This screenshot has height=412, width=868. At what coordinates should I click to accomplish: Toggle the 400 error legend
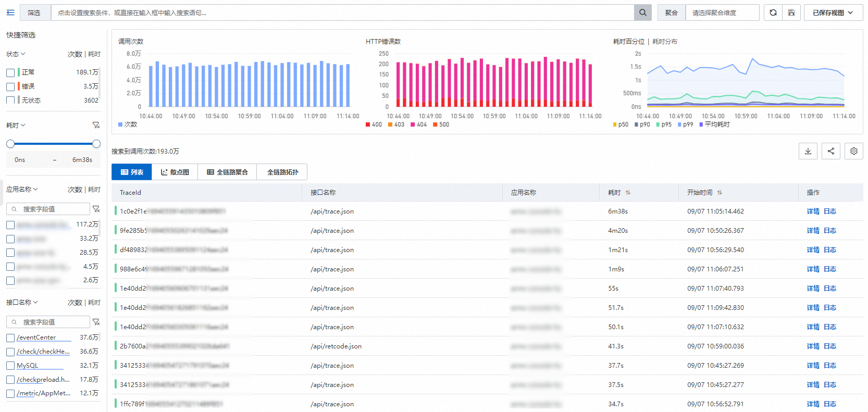click(x=374, y=124)
